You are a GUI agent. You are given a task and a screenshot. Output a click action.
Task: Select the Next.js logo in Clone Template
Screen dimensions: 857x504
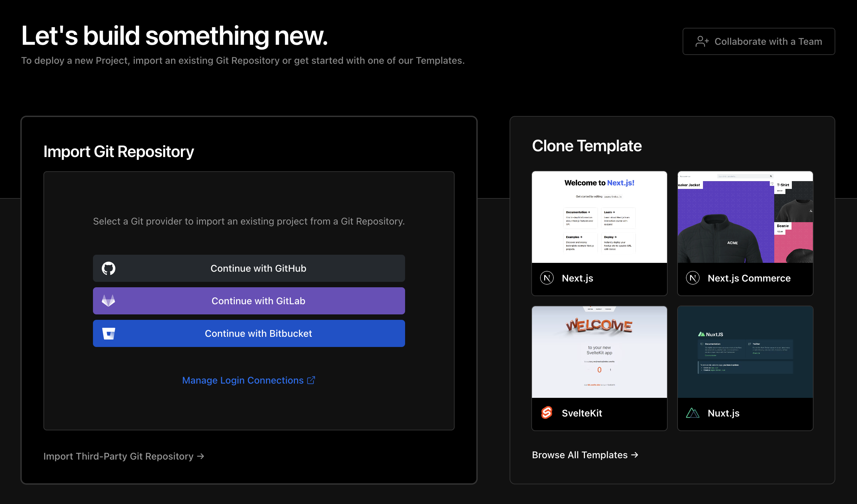click(x=547, y=278)
